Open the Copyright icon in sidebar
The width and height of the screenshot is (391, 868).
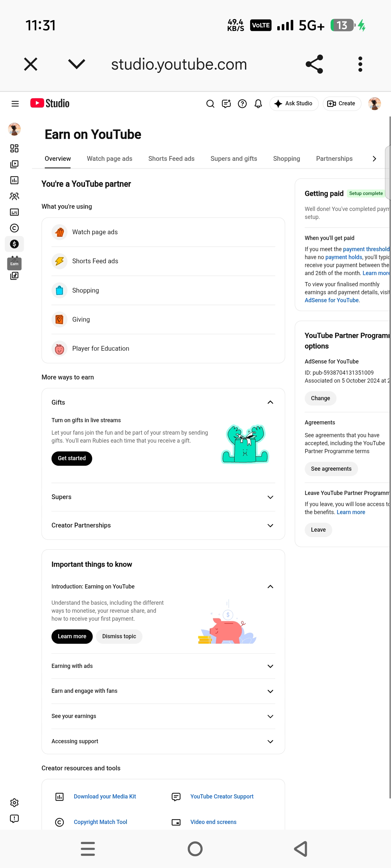click(x=14, y=228)
